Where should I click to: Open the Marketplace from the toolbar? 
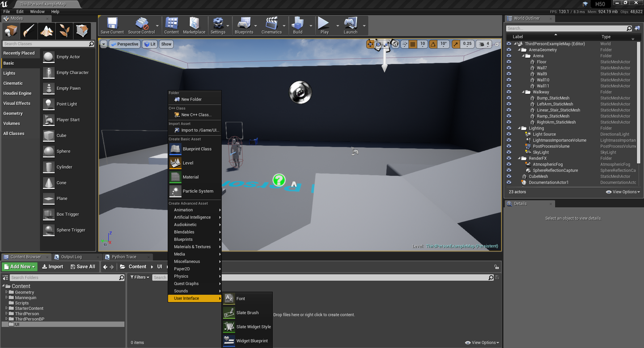(194, 25)
